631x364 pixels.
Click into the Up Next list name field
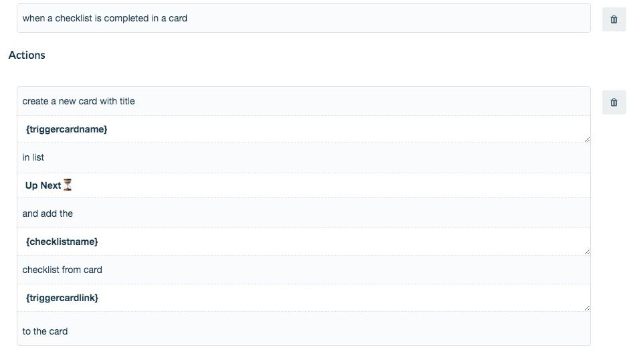click(303, 185)
